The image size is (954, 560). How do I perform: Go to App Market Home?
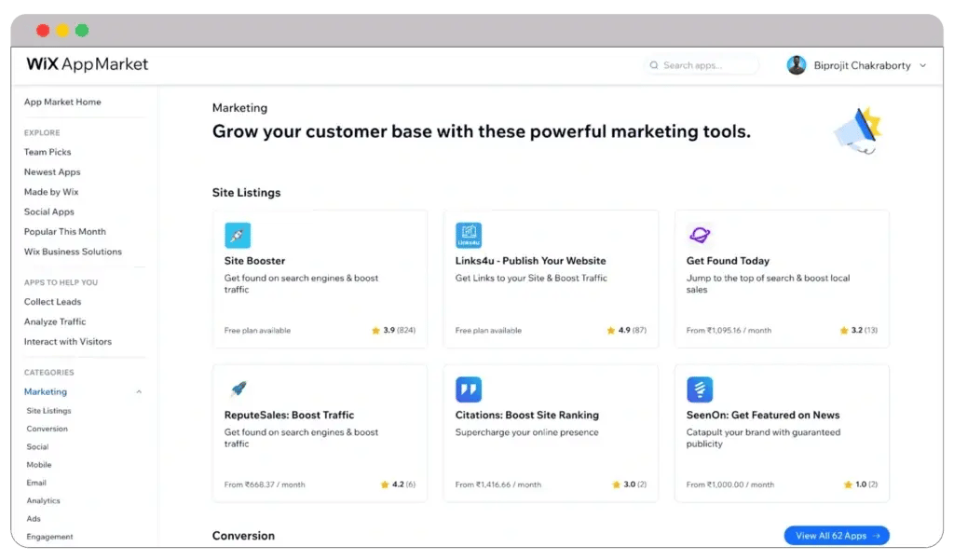click(62, 102)
